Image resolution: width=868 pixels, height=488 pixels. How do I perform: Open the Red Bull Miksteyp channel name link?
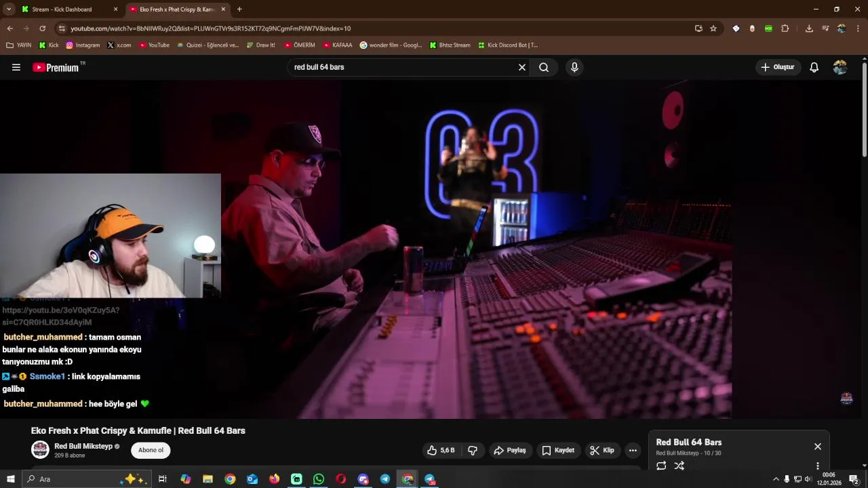point(83,446)
